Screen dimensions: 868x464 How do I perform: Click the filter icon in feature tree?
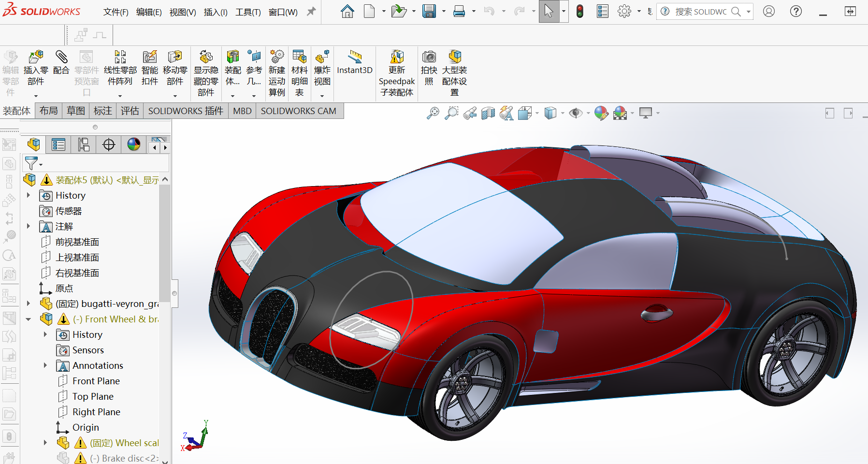tap(31, 163)
